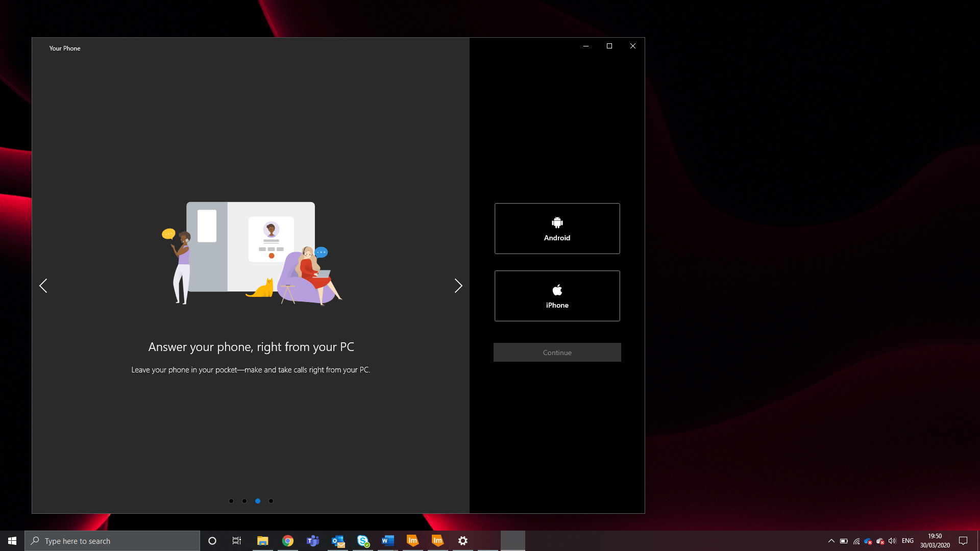Click the active Your Phone taskbar button
The image size is (980, 551).
(x=513, y=541)
